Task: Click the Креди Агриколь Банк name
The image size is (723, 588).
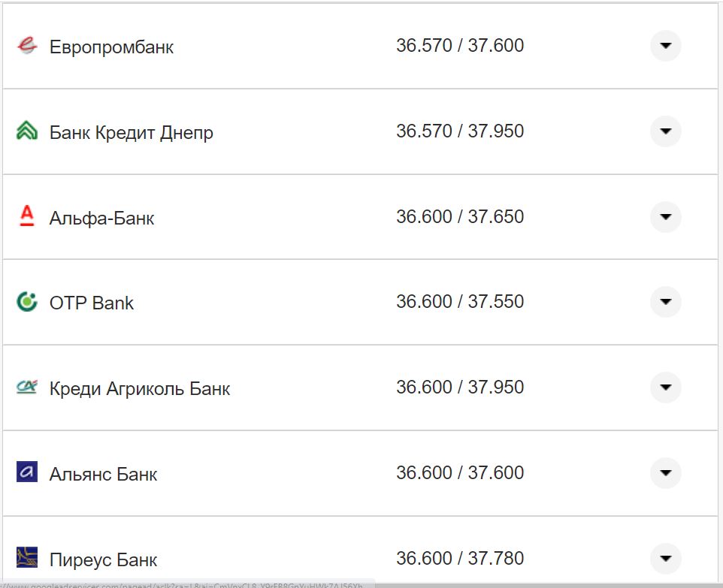Action: click(140, 389)
